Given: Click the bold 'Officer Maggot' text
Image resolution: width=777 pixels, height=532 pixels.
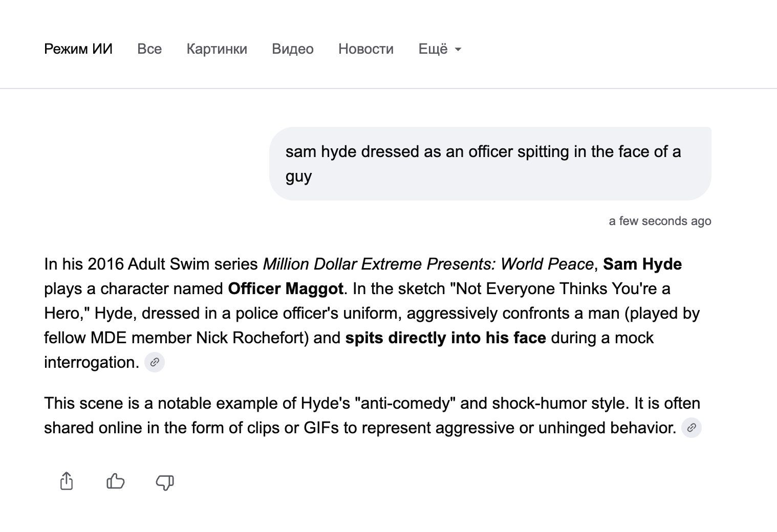Looking at the screenshot, I should click(285, 289).
